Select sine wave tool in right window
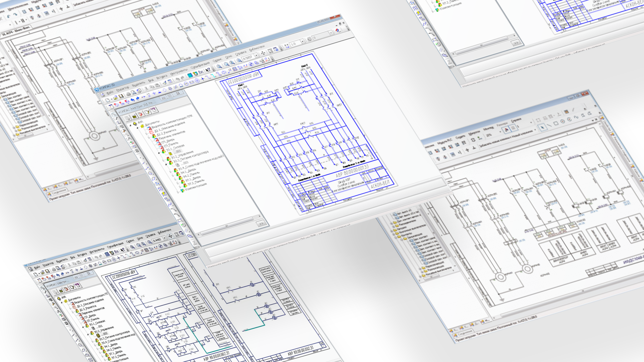 tap(576, 117)
